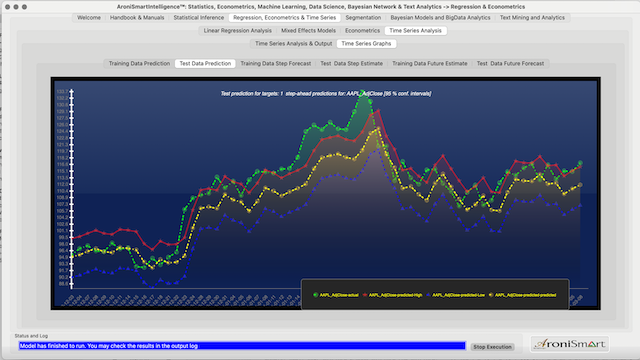Switch to Handbook & Manuals tab
640x360 pixels.
point(137,18)
